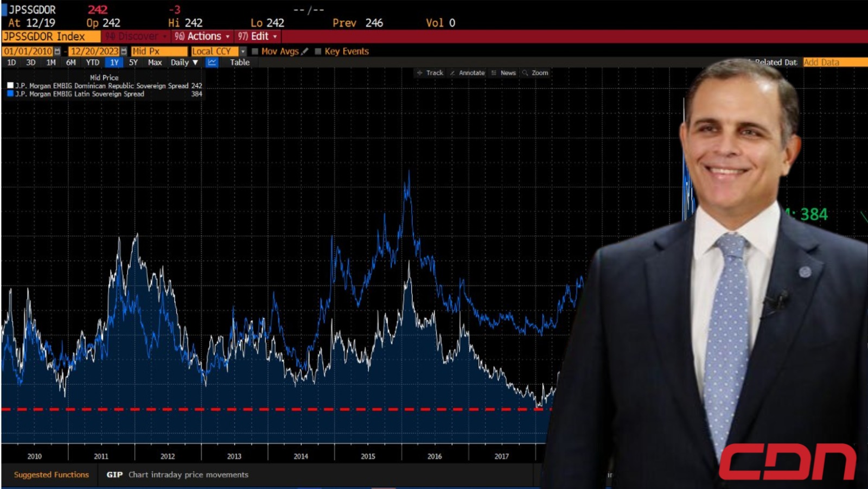Enable the Mov Avgs checkbox
Image resolution: width=868 pixels, height=489 pixels.
pos(254,51)
